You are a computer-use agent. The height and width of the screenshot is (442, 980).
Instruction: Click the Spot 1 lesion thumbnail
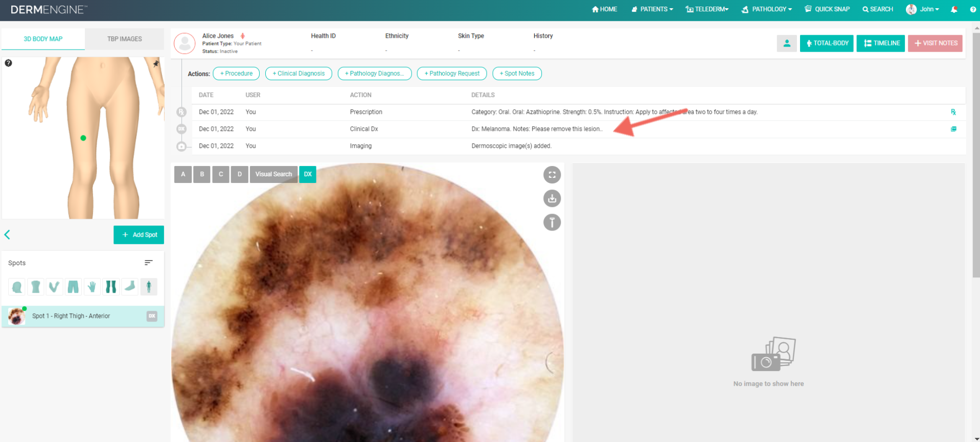point(17,316)
